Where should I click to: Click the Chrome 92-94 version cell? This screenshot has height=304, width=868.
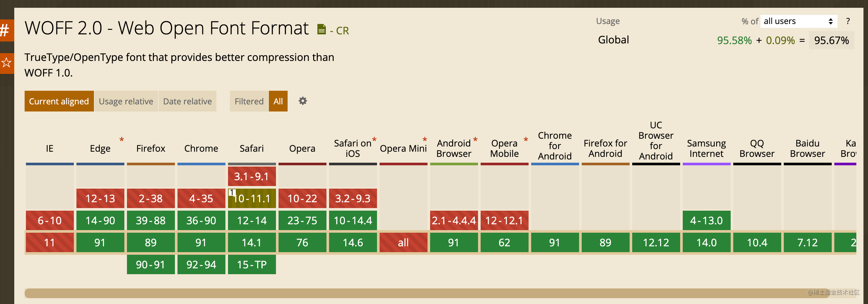tap(201, 264)
